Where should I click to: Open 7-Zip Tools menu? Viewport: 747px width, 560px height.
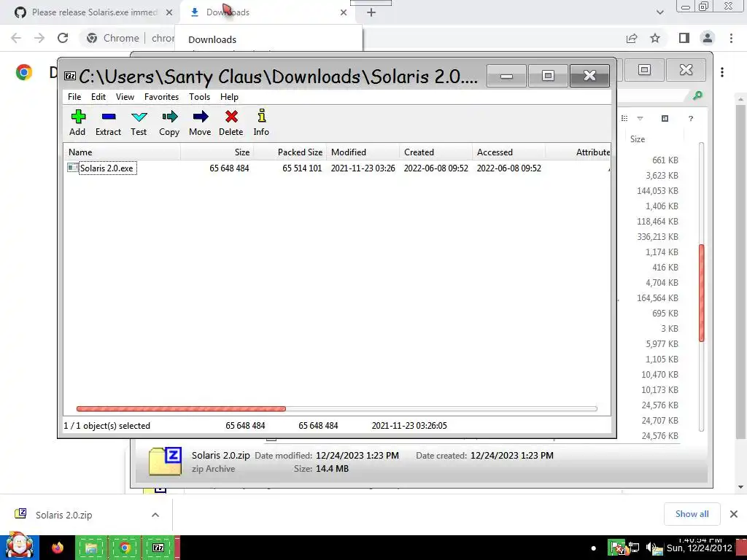point(199,97)
